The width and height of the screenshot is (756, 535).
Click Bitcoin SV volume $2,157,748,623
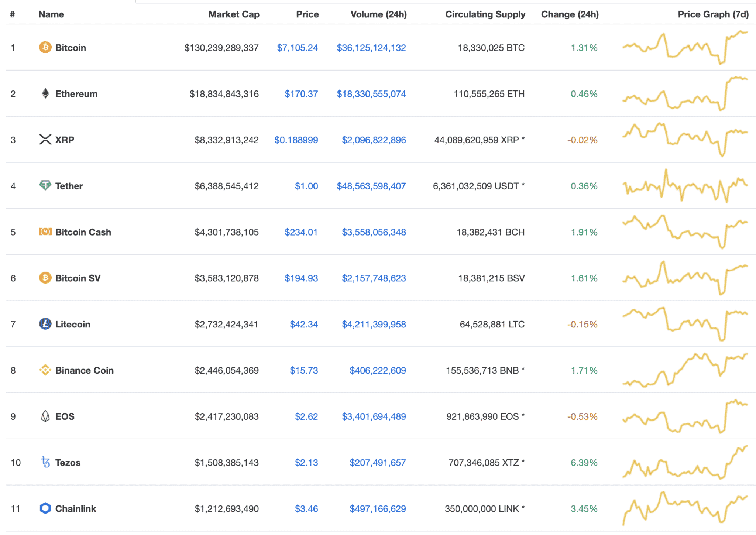point(374,278)
